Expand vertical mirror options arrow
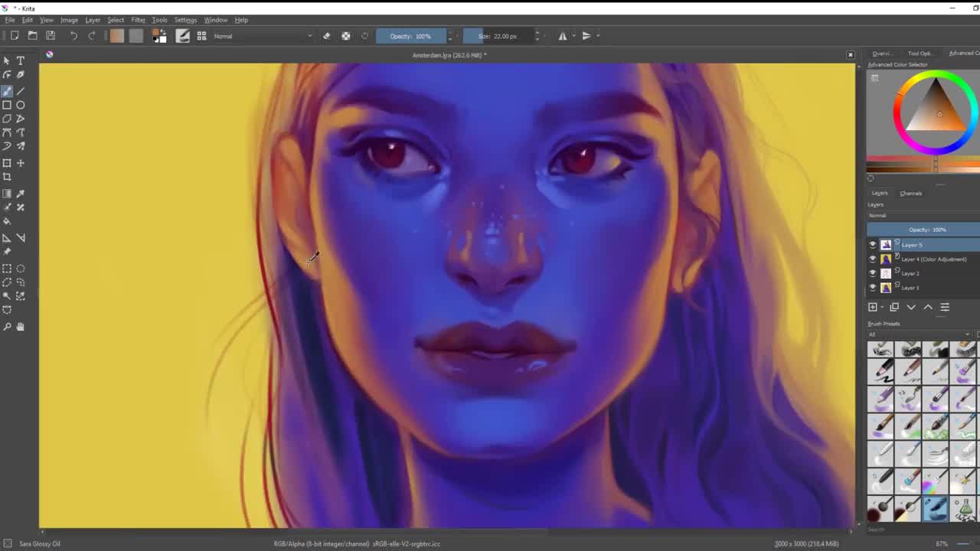 coord(597,36)
